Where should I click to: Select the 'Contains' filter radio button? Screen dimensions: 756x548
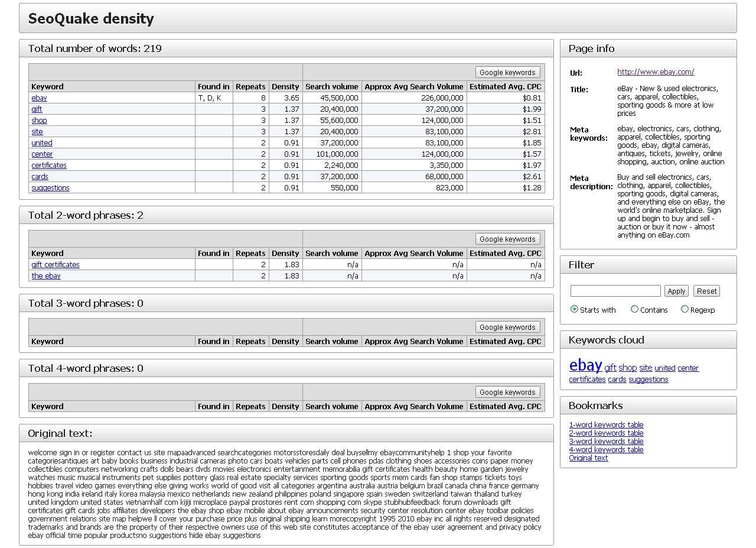pos(634,309)
